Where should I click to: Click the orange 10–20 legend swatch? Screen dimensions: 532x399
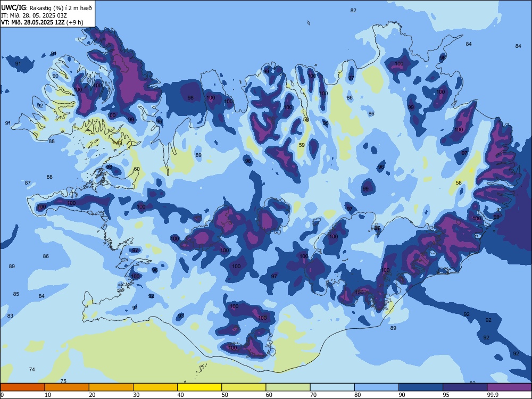point(67,387)
